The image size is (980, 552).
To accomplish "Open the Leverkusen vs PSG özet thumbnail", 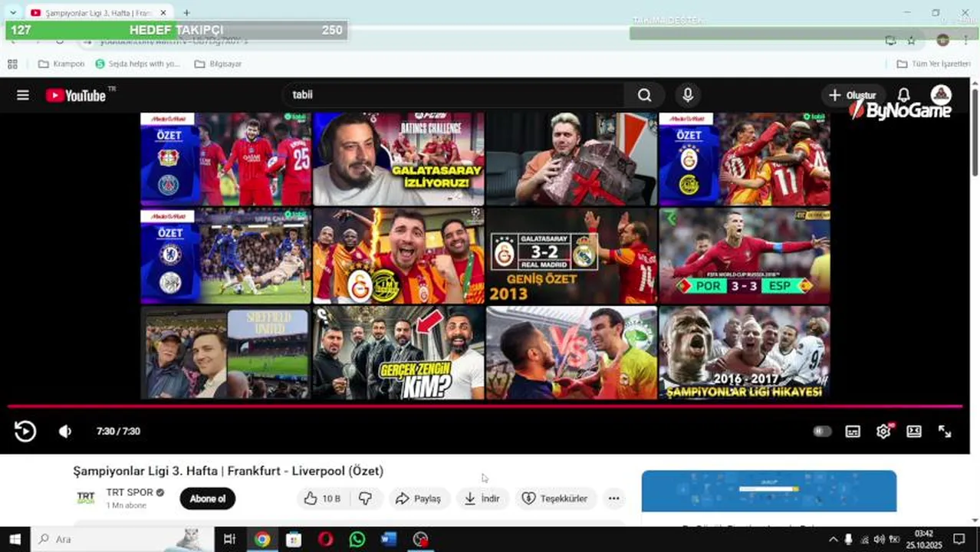I will tap(225, 159).
